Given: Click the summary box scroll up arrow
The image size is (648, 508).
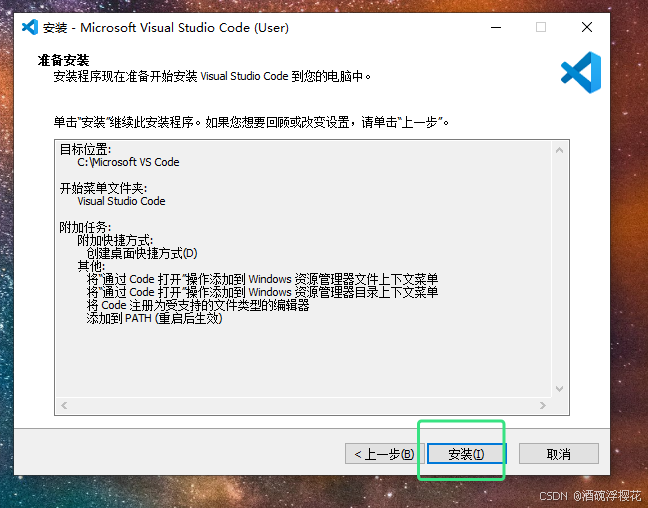Looking at the screenshot, I should tap(560, 150).
